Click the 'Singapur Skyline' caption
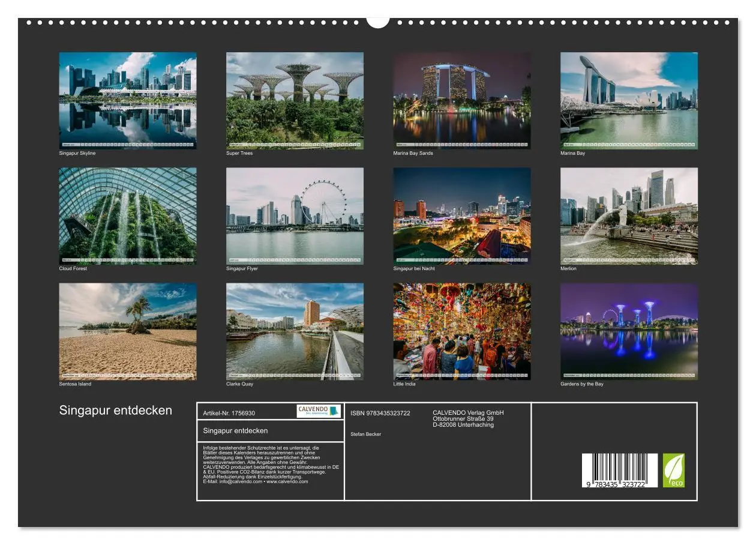Image resolution: width=756 pixels, height=545 pixels. pyautogui.click(x=77, y=153)
